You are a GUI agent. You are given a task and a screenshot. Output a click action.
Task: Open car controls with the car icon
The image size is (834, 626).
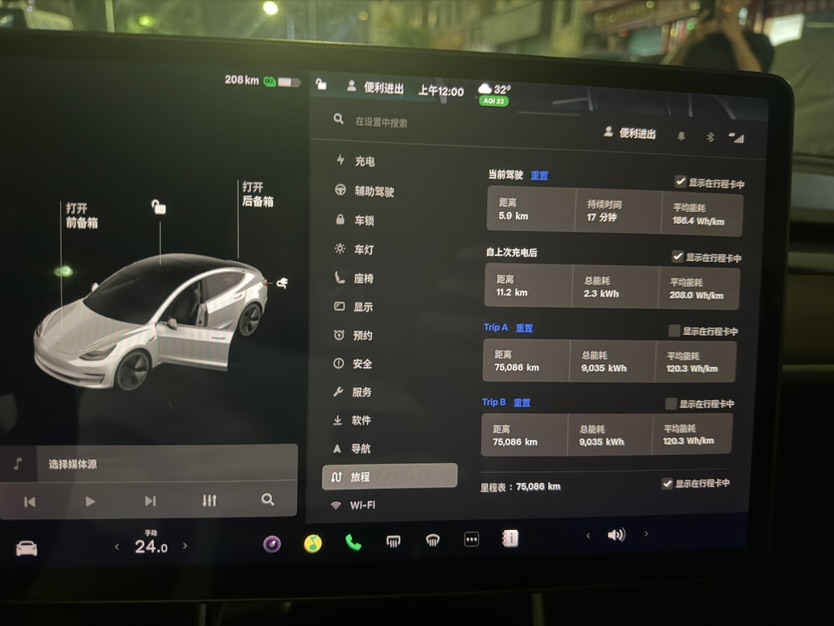point(27,548)
